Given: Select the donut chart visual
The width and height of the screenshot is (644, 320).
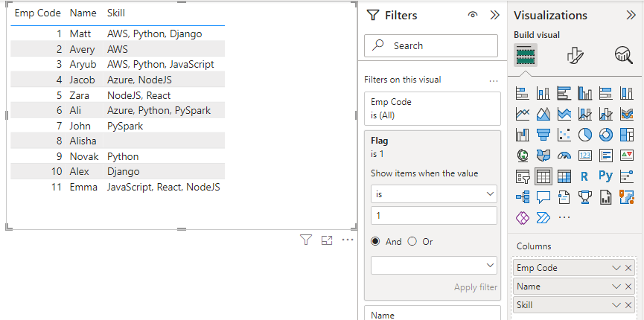Looking at the screenshot, I should coord(606,134).
